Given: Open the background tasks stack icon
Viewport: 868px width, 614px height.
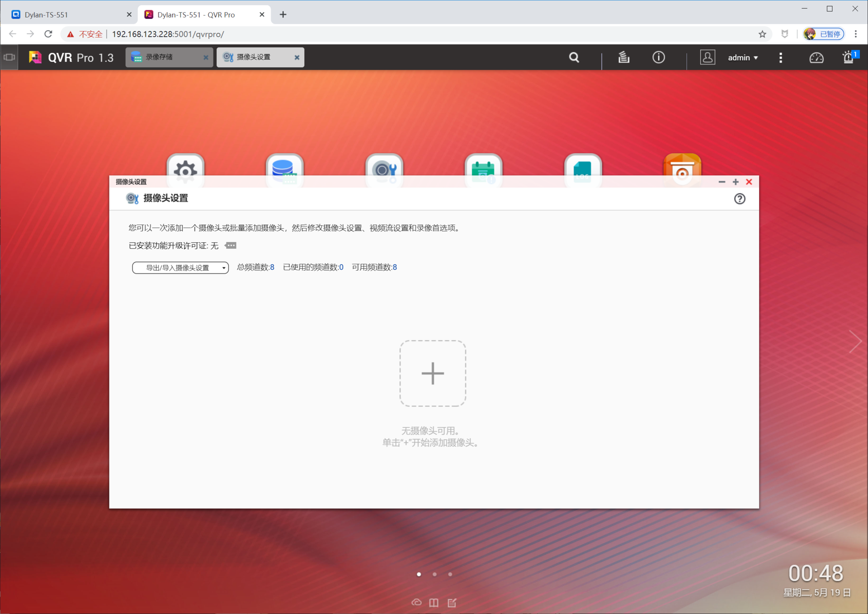Looking at the screenshot, I should point(623,57).
